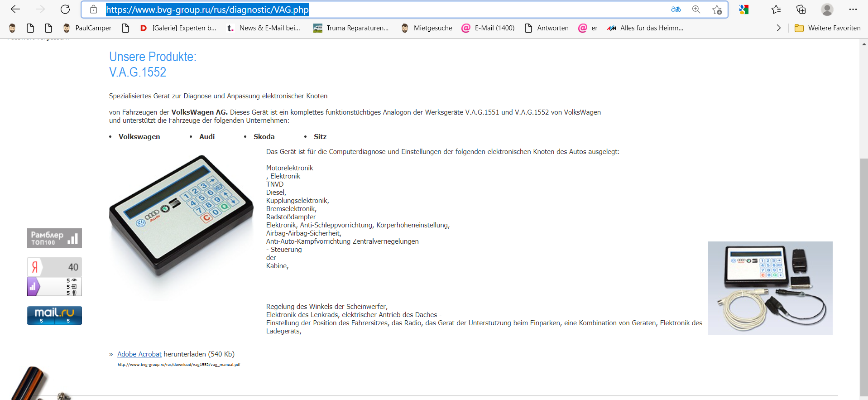Add page to favorites with star icon
Screen dimensions: 868x400
tap(717, 10)
